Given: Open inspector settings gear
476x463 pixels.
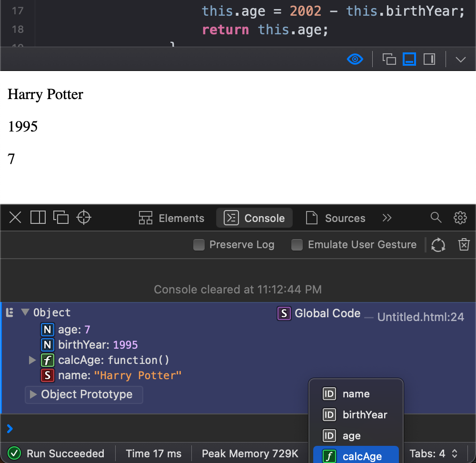Looking at the screenshot, I should click(x=460, y=218).
